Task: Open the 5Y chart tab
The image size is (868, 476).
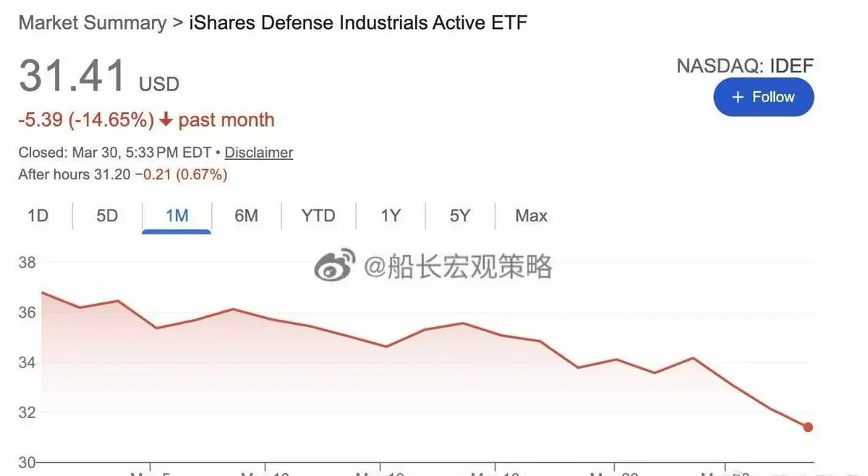Action: click(x=460, y=216)
